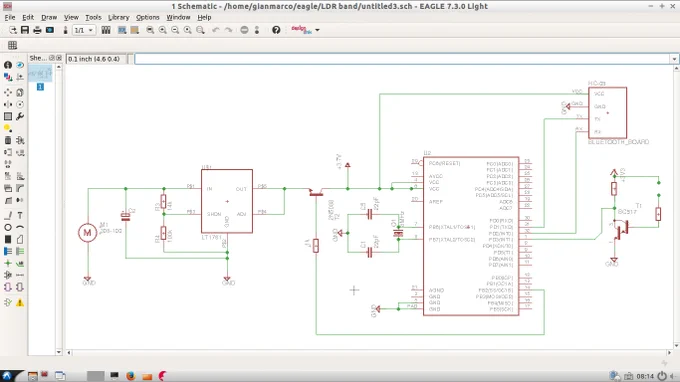Click the Zoom in icon
This screenshot has height=382, width=680.
coord(163,30)
